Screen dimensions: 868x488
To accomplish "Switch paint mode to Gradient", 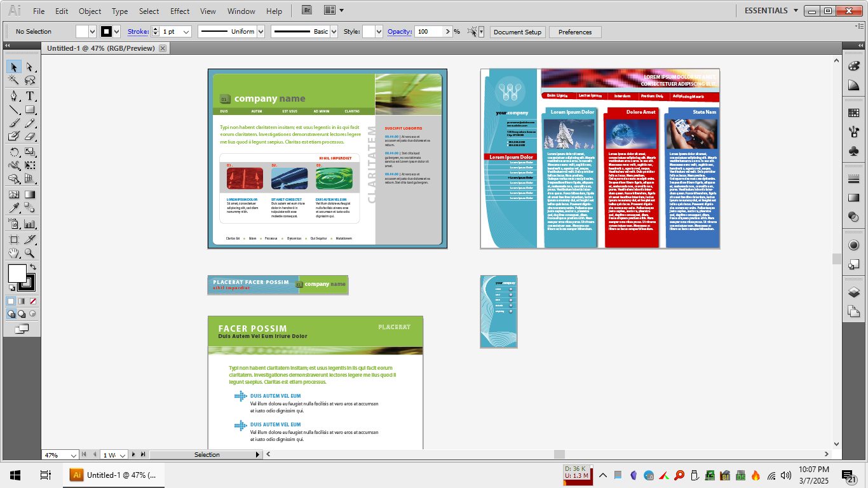I will coord(22,301).
